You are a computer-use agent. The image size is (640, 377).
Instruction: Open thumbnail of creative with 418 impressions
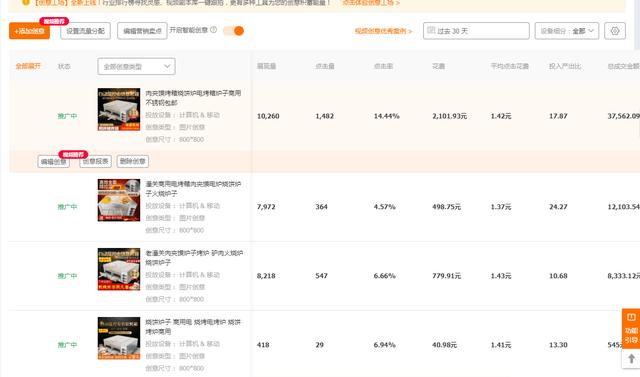click(x=119, y=338)
